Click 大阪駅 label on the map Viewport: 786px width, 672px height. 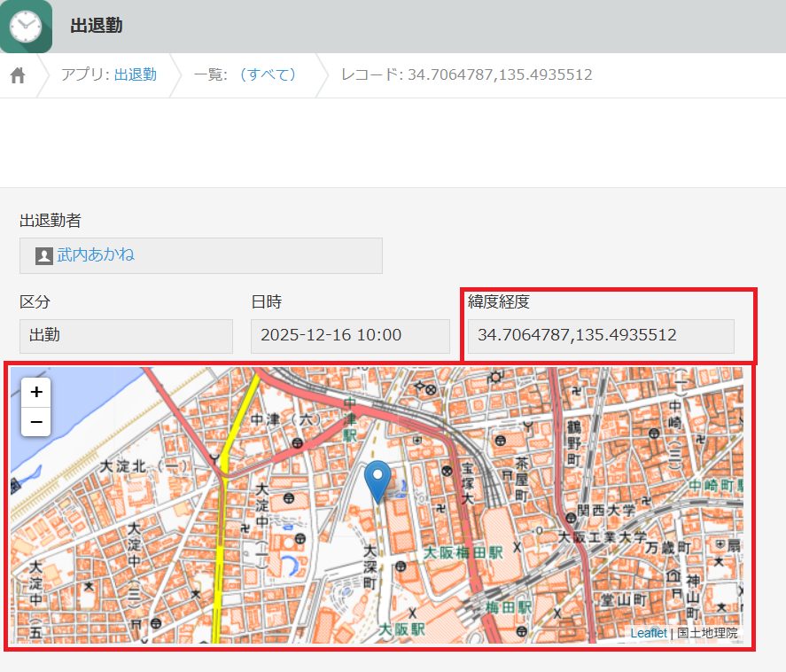402,629
